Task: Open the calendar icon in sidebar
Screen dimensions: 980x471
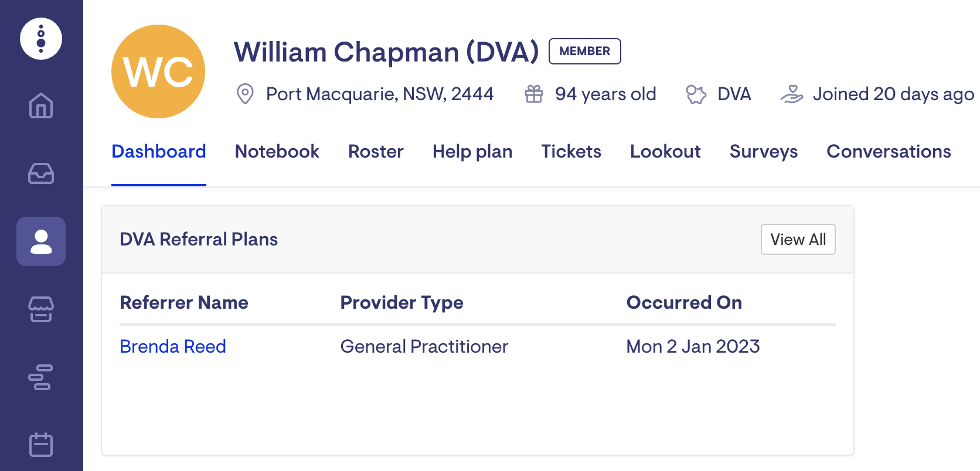Action: click(x=41, y=445)
